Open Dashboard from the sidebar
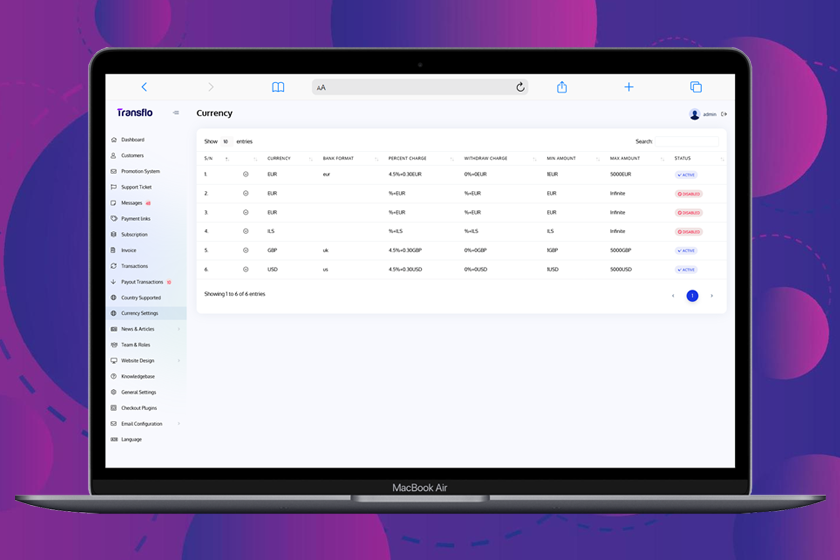The height and width of the screenshot is (560, 840). point(133,140)
